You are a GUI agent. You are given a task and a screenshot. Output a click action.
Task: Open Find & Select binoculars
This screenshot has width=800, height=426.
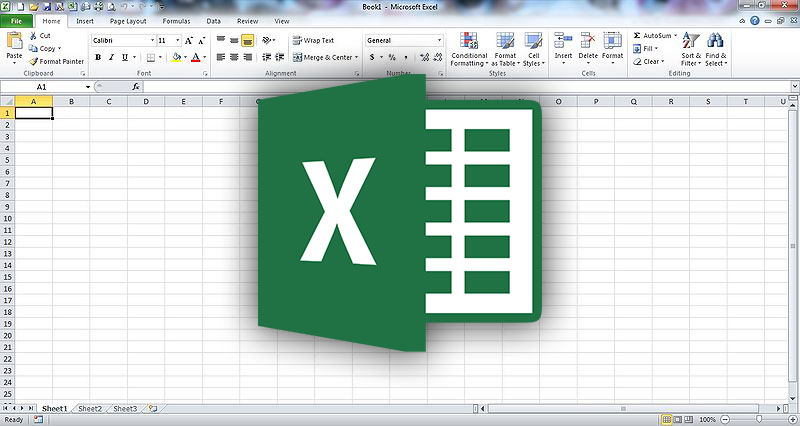715,49
